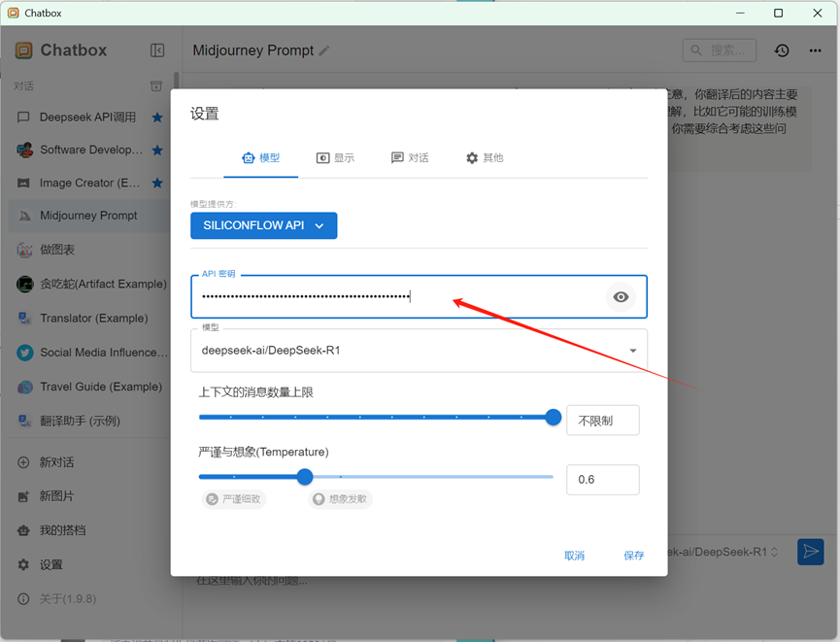Click the Chatbox logo in sidebar
The image size is (840, 642).
click(23, 51)
